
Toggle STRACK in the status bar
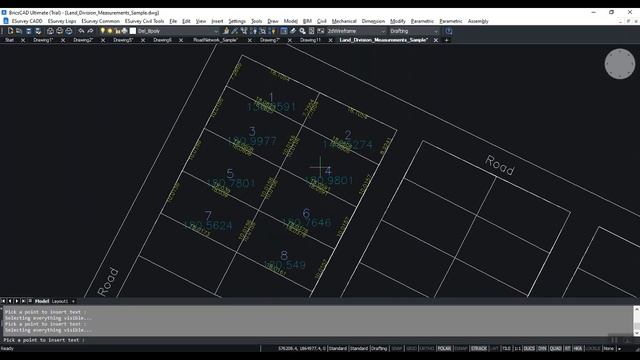479,349
